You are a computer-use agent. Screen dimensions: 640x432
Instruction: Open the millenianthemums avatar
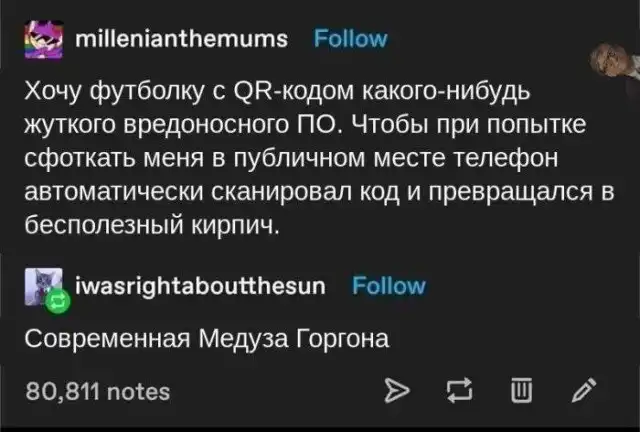pyautogui.click(x=42, y=38)
